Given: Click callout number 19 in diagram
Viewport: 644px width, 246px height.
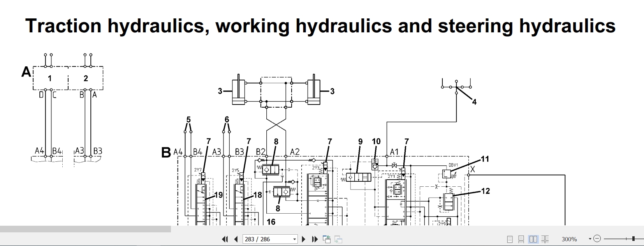Looking at the screenshot, I should tap(218, 195).
